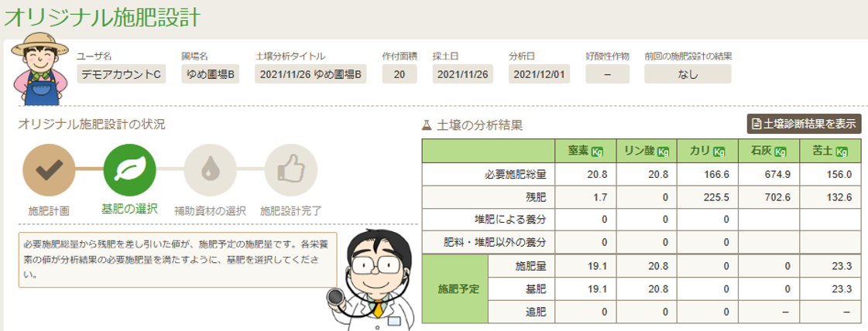Image resolution: width=868 pixels, height=331 pixels.
Task: Click the デモアカウントC user name field
Action: (122, 74)
